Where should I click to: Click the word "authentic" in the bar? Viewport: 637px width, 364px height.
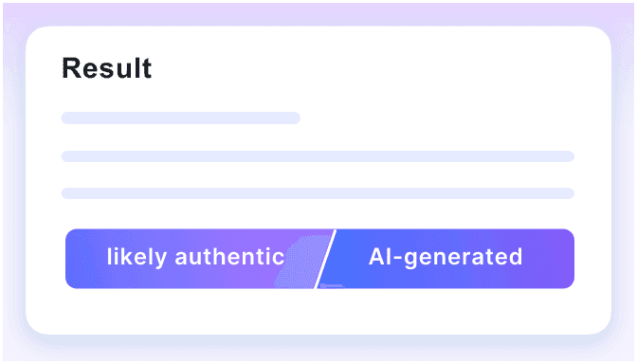(229, 257)
